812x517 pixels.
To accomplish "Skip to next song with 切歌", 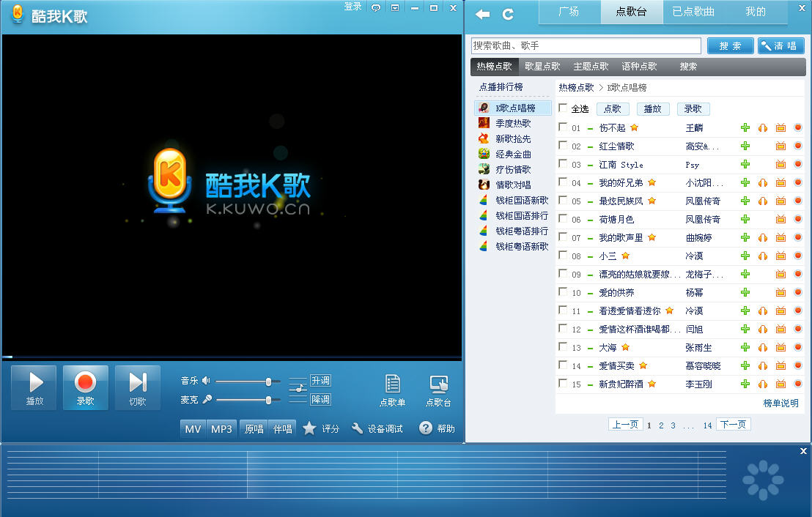I will [x=137, y=387].
